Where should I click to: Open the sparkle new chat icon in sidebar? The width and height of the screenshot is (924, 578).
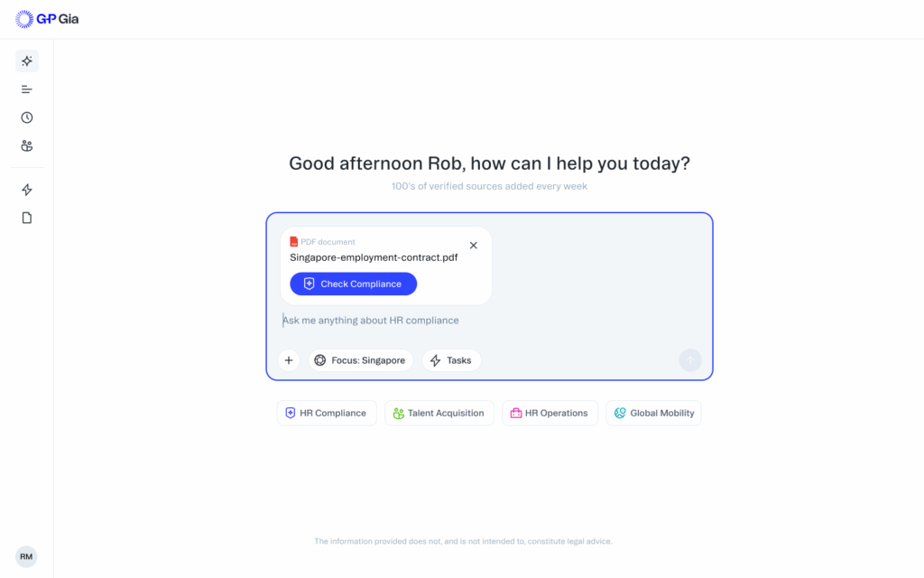(x=26, y=61)
